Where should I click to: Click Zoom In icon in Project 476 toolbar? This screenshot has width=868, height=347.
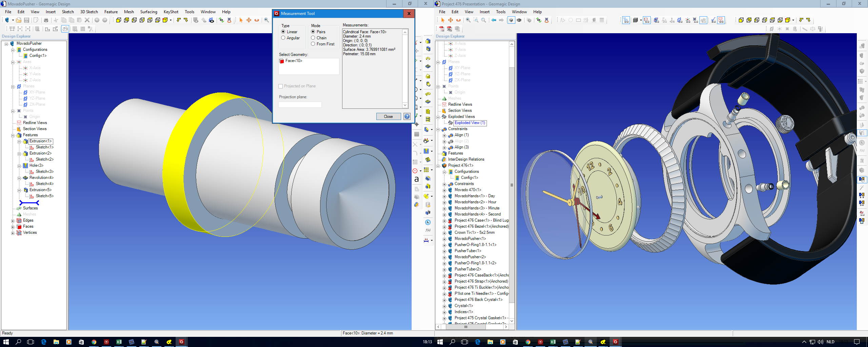(x=468, y=20)
